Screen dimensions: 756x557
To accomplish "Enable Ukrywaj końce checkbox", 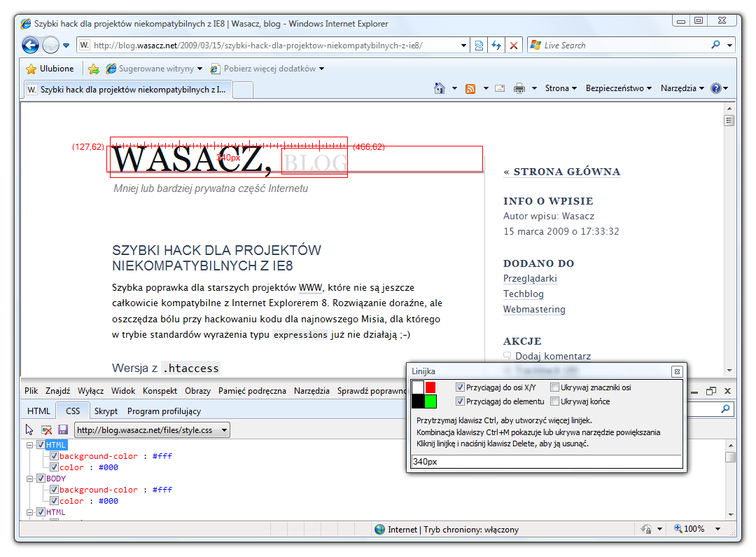I will point(554,401).
